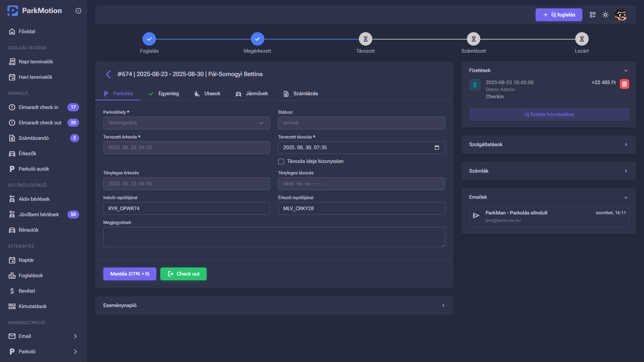Open the Naptár calendar view
The height and width of the screenshot is (362, 644).
(x=25, y=260)
